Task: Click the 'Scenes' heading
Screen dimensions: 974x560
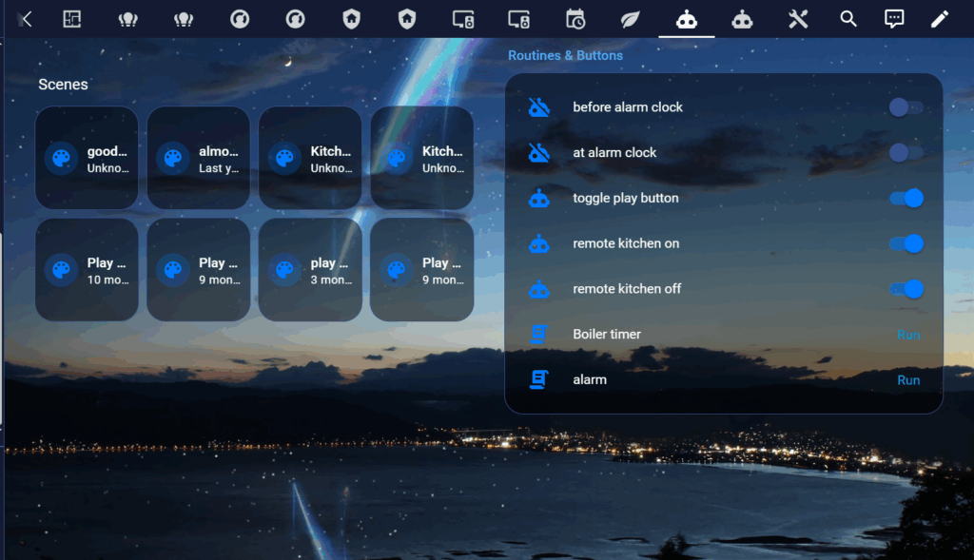Action: (x=63, y=85)
